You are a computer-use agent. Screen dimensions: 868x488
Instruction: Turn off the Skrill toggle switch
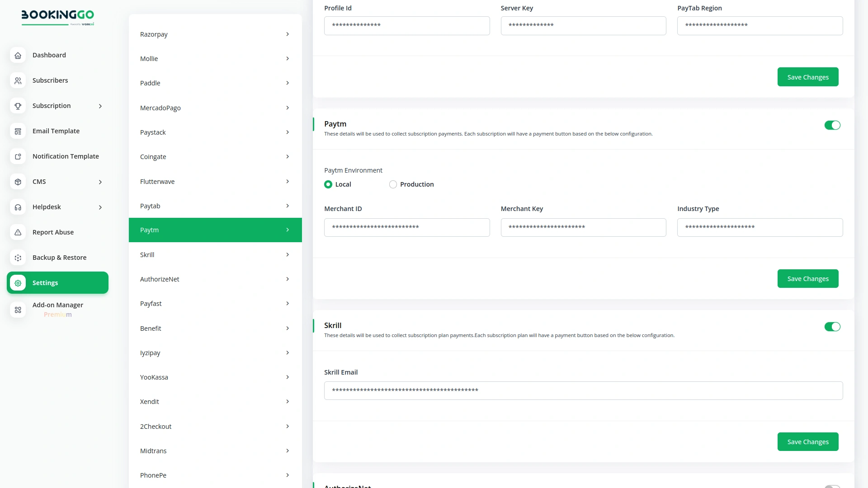832,327
